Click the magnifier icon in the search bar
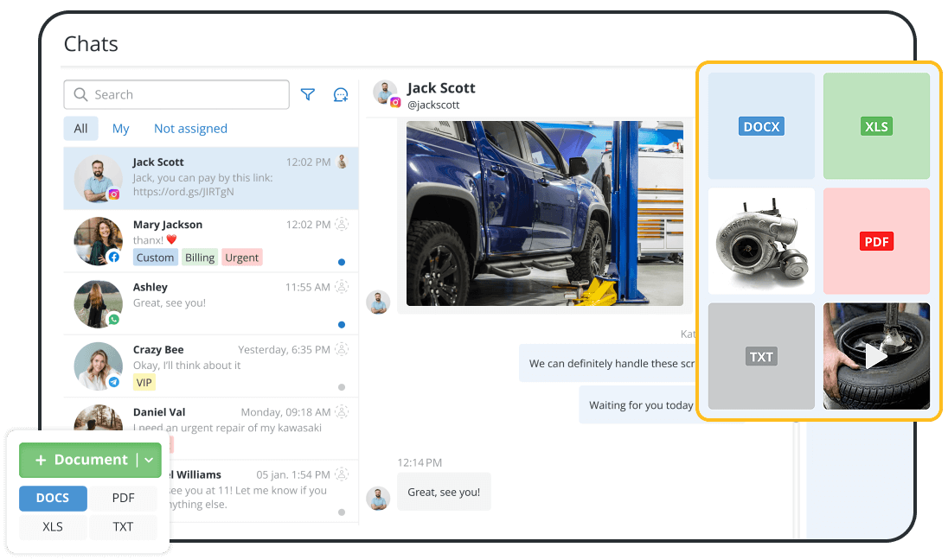948x560 pixels. [79, 94]
